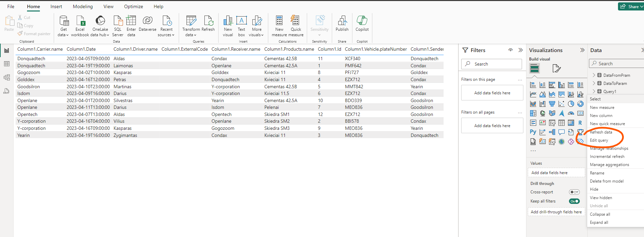Click the Refresh ribbon button

click(x=208, y=24)
